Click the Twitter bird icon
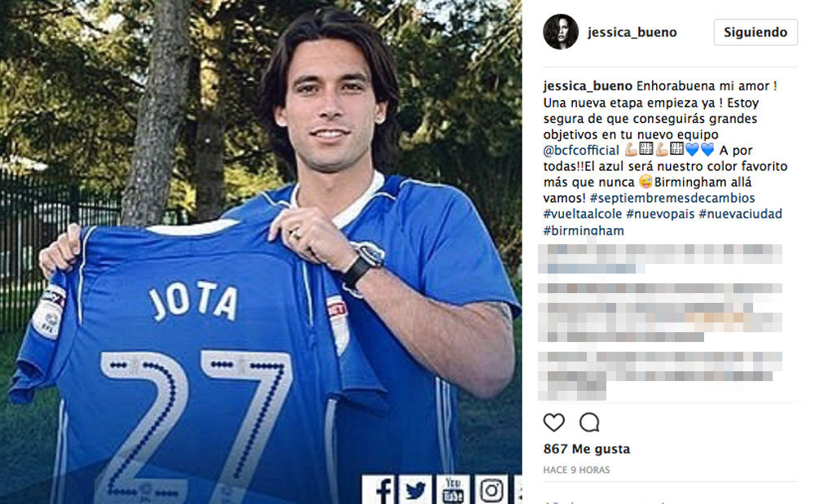The image size is (815, 504). pos(416,489)
